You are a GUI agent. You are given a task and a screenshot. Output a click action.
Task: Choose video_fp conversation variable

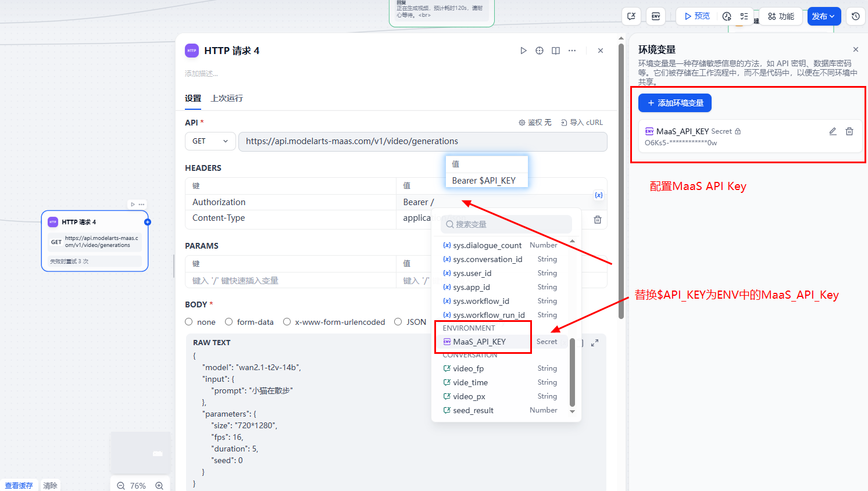click(x=501, y=368)
